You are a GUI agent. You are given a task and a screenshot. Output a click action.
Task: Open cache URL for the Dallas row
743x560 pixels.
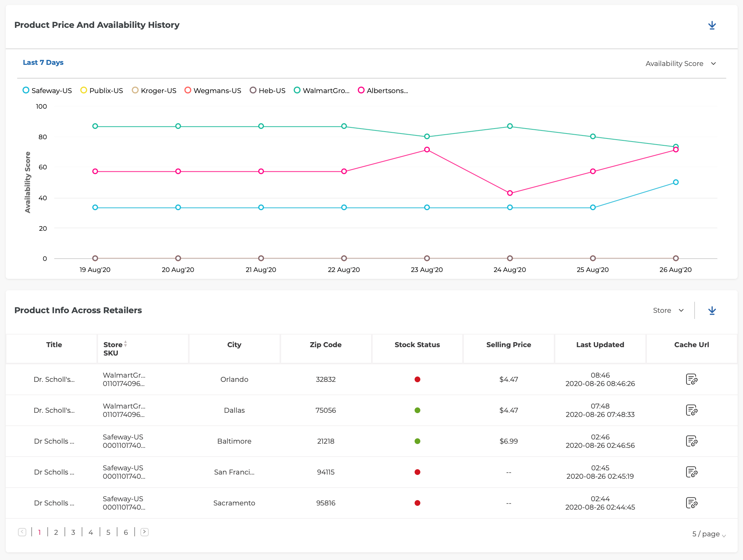click(x=691, y=410)
